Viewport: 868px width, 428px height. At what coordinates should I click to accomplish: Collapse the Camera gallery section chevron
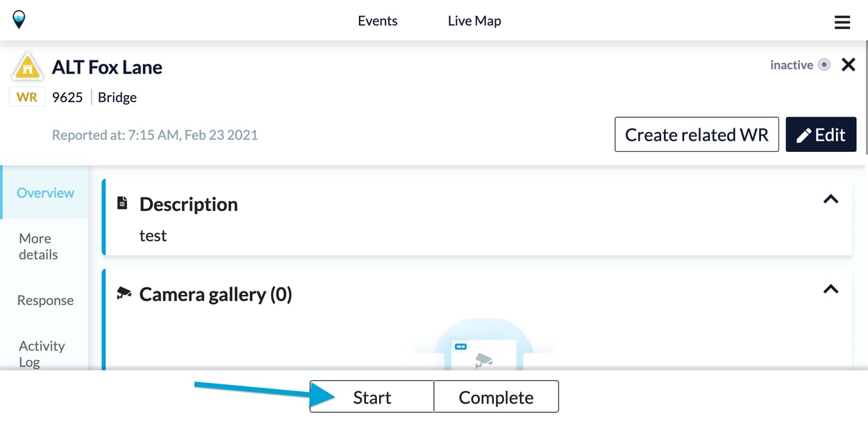pos(831,289)
